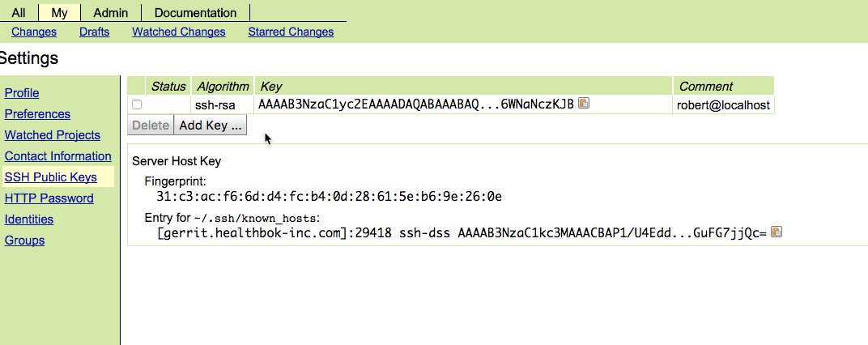The width and height of the screenshot is (868, 345).
Task: Tick the checkbox for the ssh-rsa key
Action: [137, 104]
